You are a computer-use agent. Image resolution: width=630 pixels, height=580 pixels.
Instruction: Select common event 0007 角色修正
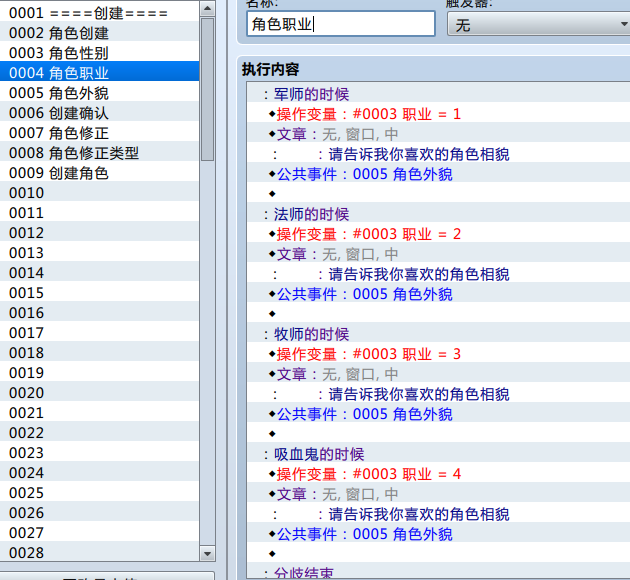click(99, 133)
